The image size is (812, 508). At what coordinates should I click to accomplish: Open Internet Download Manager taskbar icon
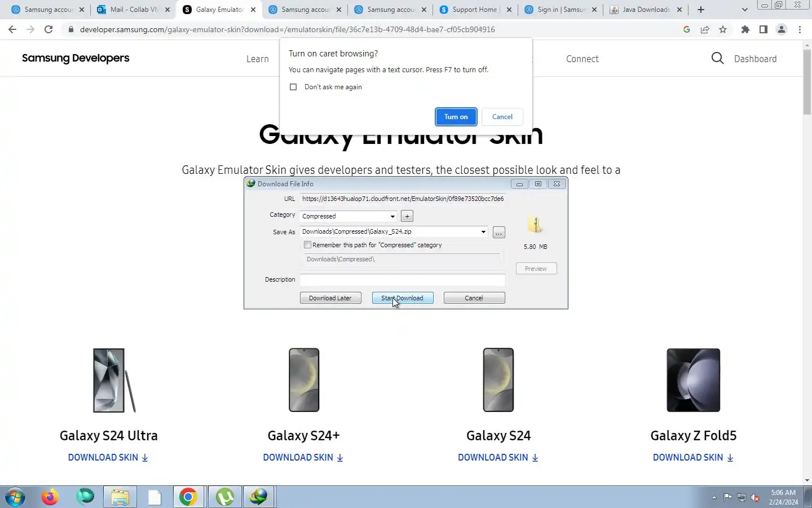259,497
